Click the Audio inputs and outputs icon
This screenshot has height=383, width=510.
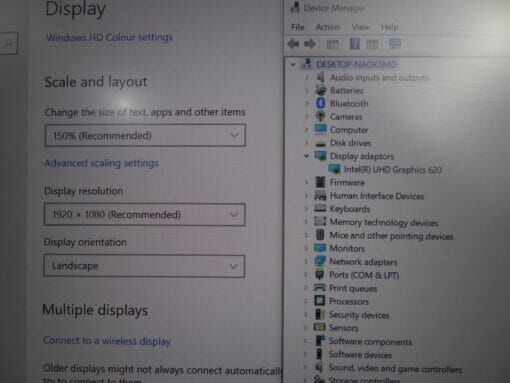click(320, 77)
